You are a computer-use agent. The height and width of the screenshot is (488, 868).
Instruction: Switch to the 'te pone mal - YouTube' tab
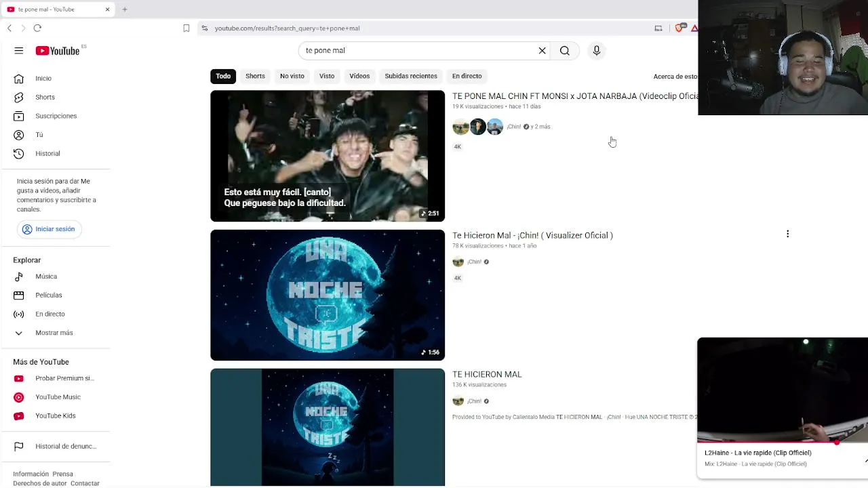pos(58,9)
